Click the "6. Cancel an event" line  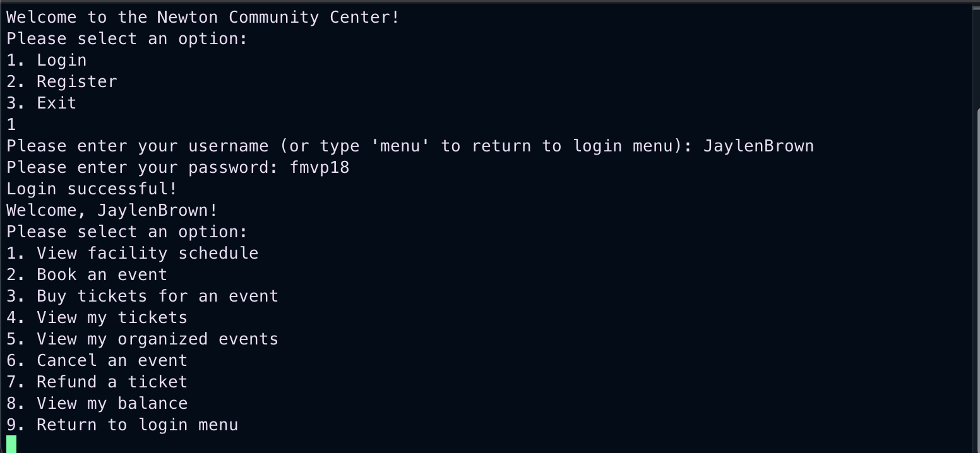[97, 361]
